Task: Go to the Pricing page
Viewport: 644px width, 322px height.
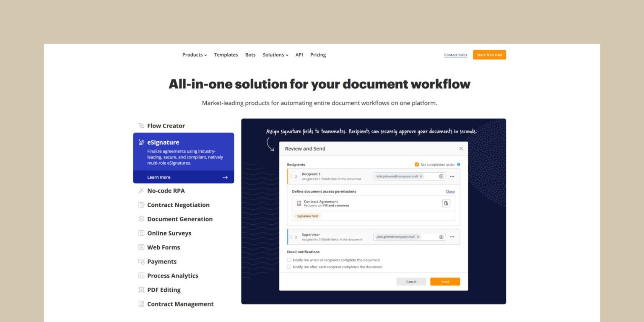Action: [318, 55]
